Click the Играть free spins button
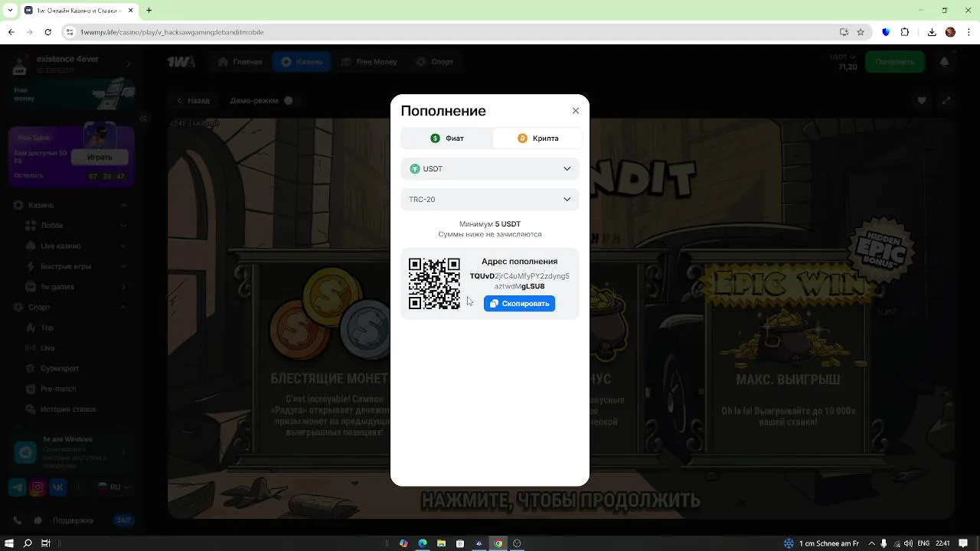This screenshot has width=980, height=551. point(100,158)
